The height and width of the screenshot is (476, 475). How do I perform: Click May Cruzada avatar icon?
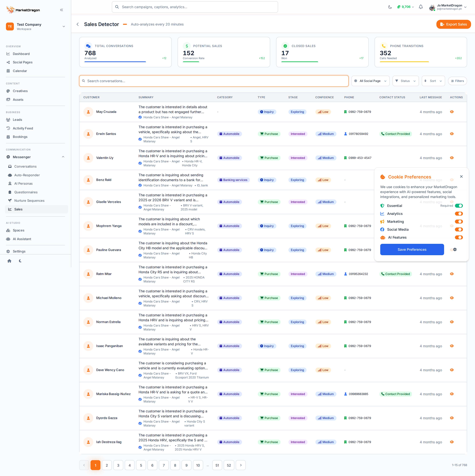coord(88,112)
